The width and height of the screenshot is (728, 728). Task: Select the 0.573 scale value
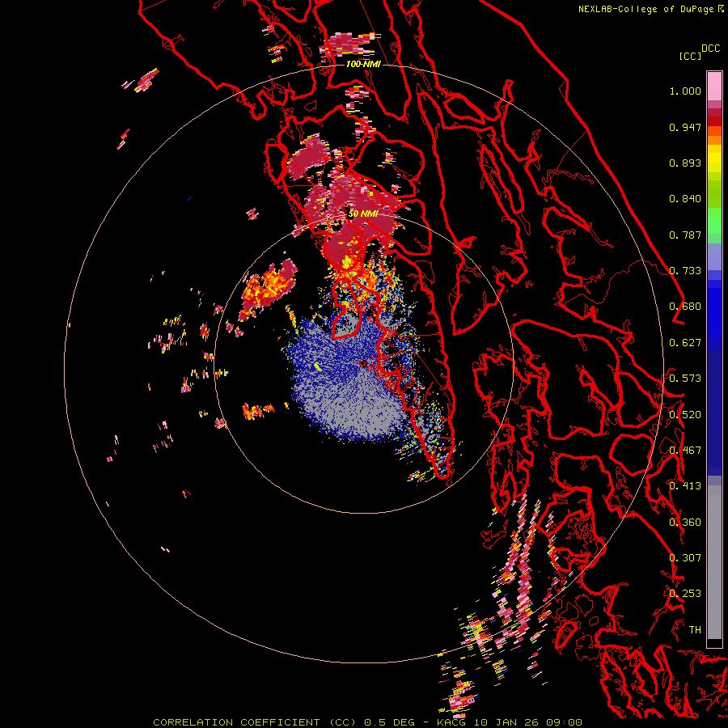point(685,379)
